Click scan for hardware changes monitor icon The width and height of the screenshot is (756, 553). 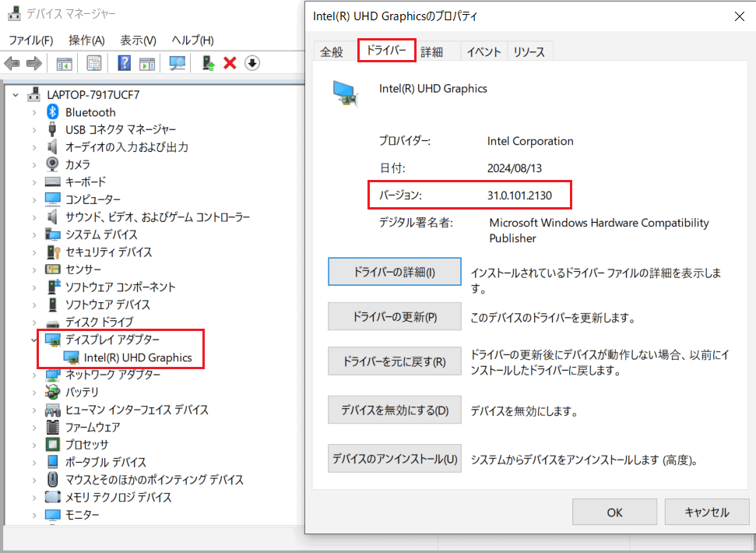(177, 63)
